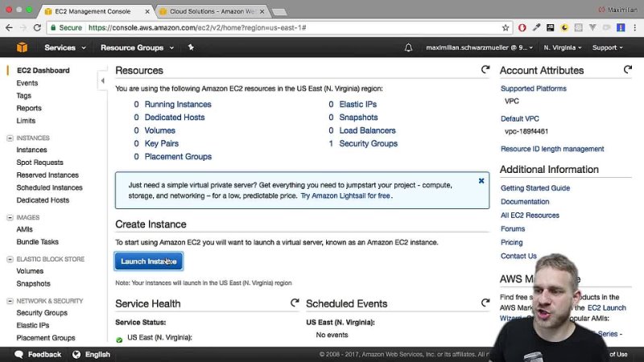
Task: Collapse the IMAGES sidebar section
Action: [x=10, y=217]
